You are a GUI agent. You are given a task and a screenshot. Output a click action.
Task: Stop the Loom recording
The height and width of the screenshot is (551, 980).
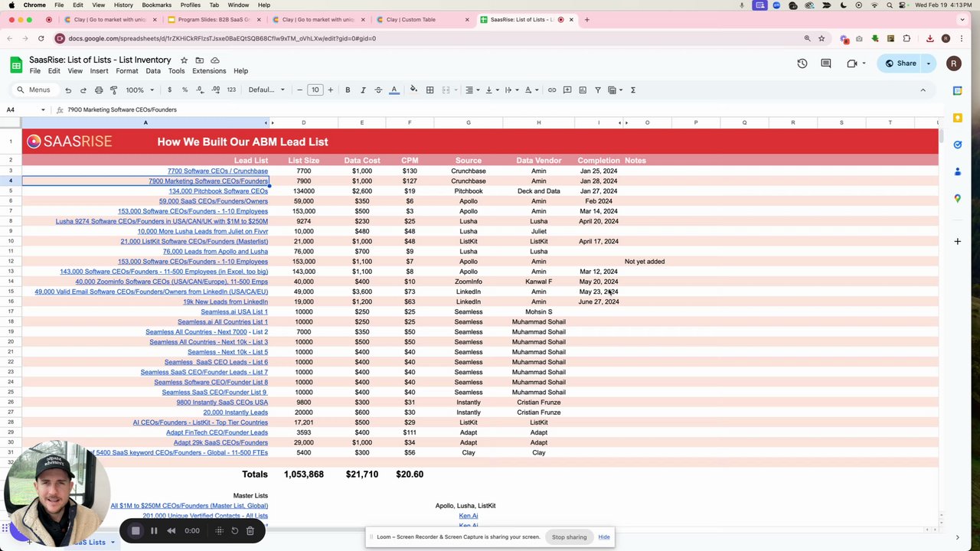click(x=136, y=530)
